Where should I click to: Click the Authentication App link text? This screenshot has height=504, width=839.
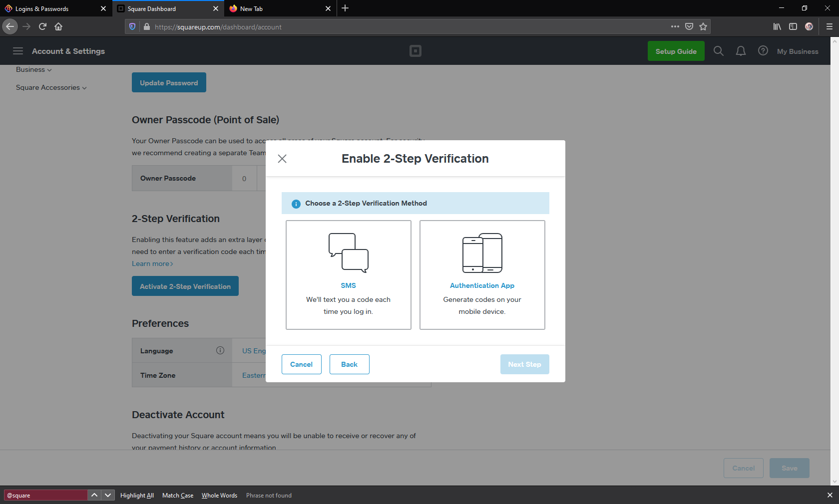(x=482, y=285)
